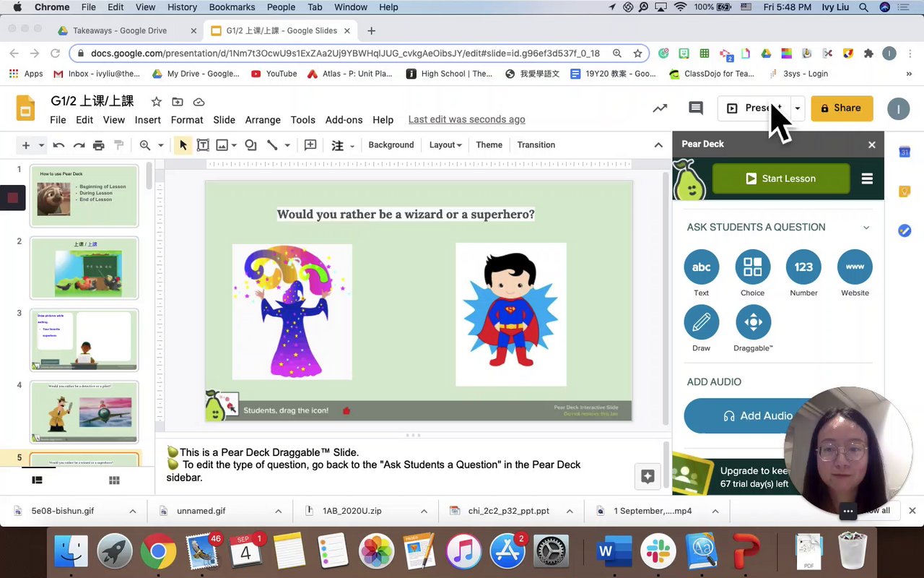Open Finder from the Dock
This screenshot has width=924, height=578.
coord(71,553)
